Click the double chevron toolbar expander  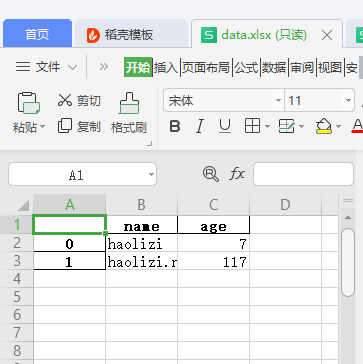(x=104, y=67)
